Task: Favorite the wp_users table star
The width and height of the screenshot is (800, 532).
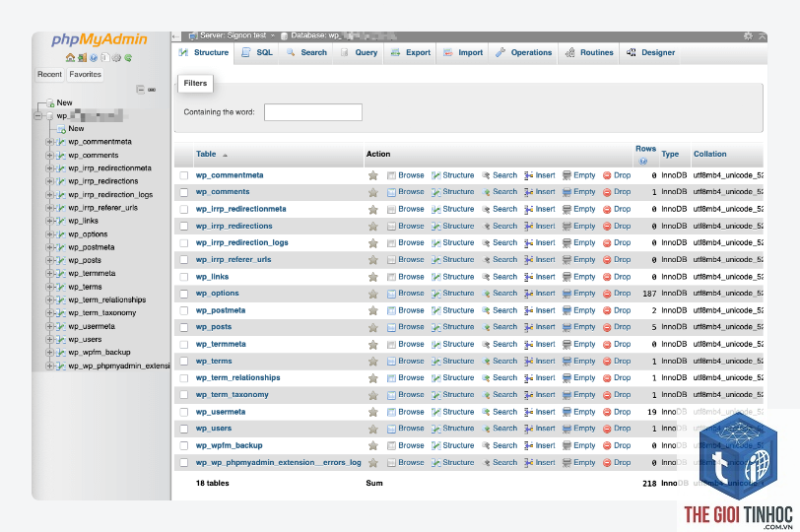Action: pyautogui.click(x=373, y=429)
